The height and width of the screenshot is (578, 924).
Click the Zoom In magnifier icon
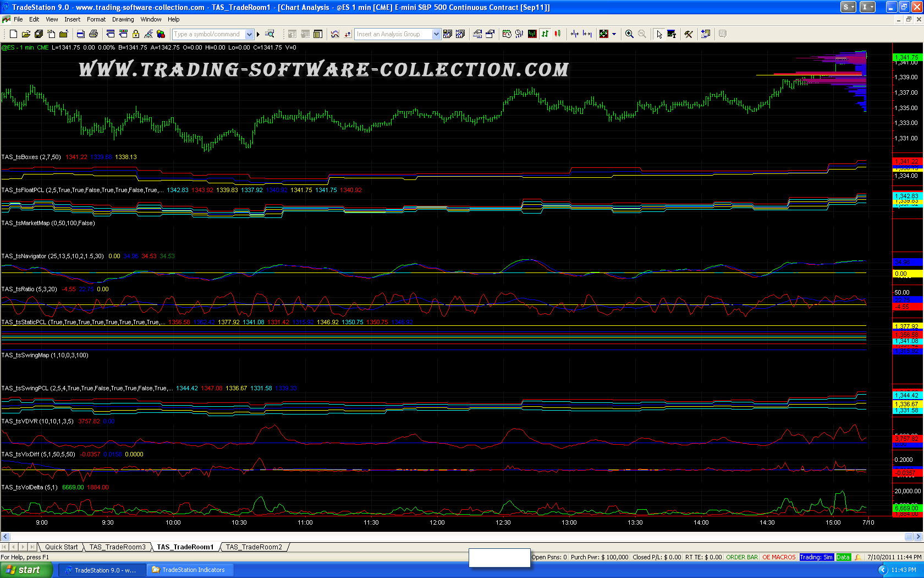point(629,34)
